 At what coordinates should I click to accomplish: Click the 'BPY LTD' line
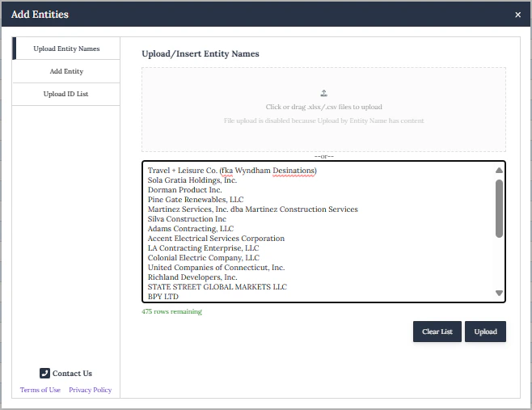tap(163, 297)
